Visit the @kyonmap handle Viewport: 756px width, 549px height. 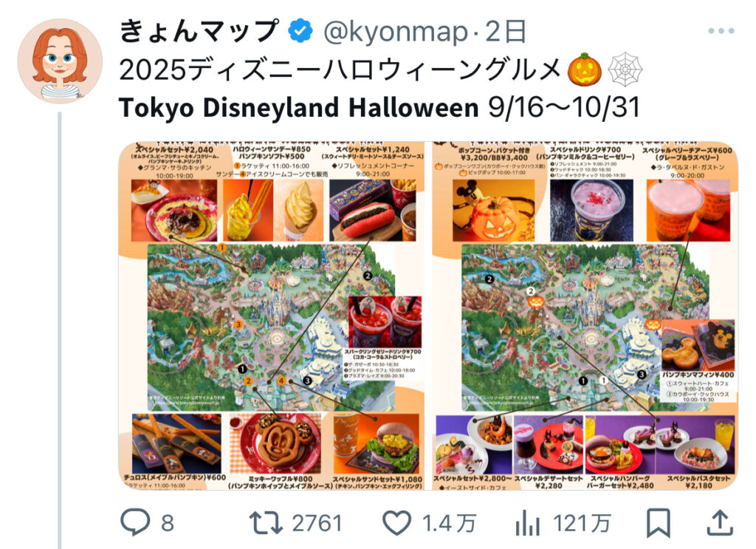click(x=396, y=32)
